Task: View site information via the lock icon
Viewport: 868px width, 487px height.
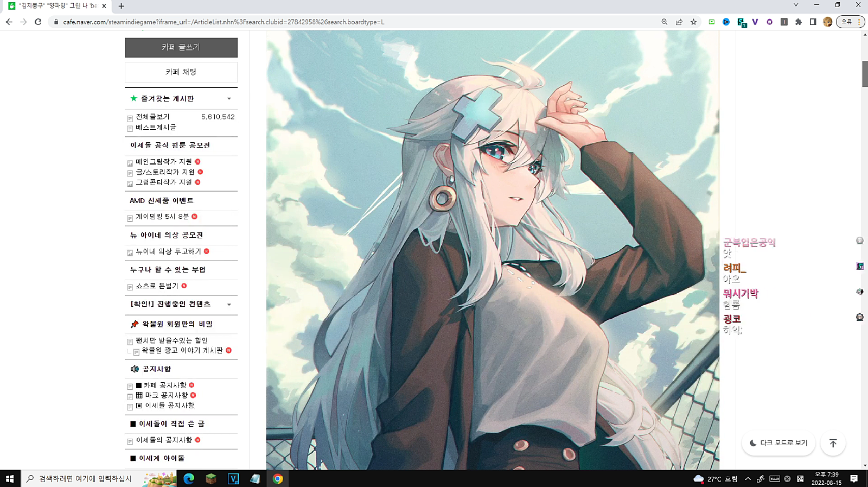Action: [x=55, y=22]
